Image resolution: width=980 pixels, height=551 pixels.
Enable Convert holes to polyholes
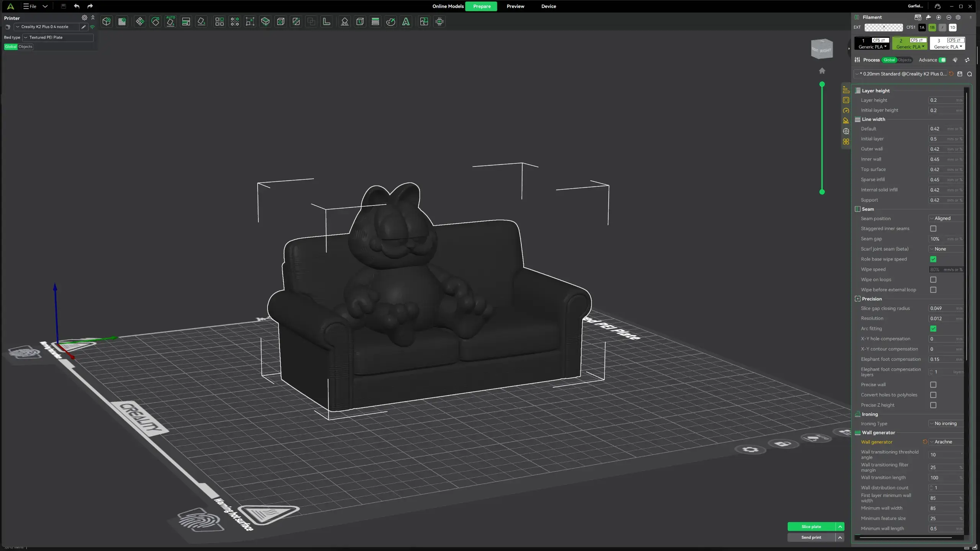coord(933,395)
